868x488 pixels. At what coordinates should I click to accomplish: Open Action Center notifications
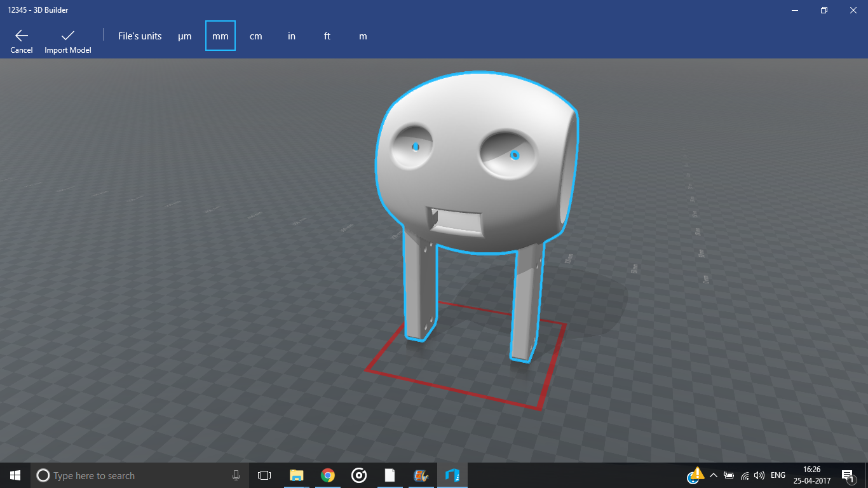848,475
